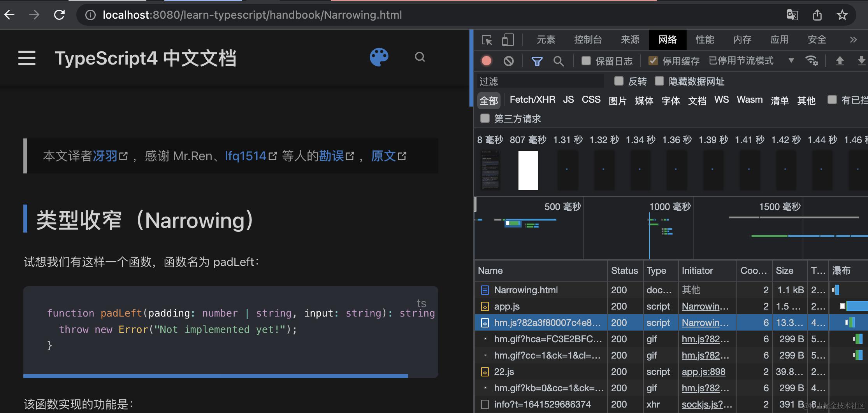Open app.js:898 initiator link
The width and height of the screenshot is (868, 413).
tap(703, 372)
